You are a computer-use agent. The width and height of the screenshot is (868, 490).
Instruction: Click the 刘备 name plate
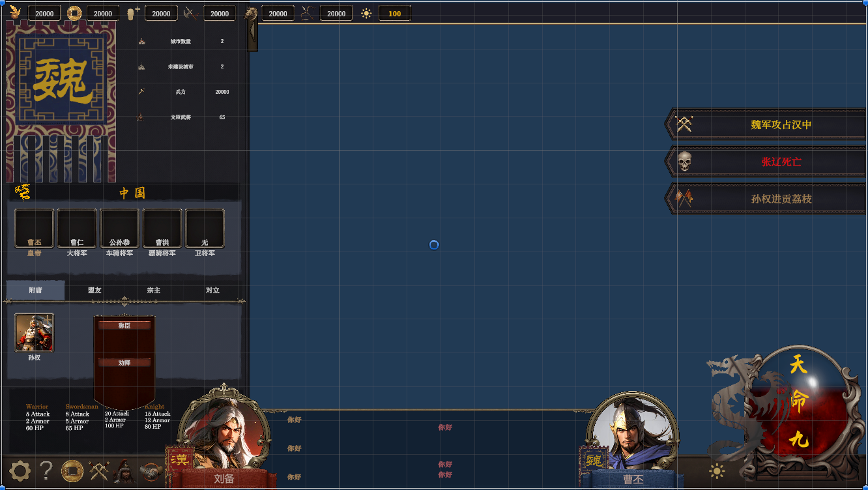224,479
